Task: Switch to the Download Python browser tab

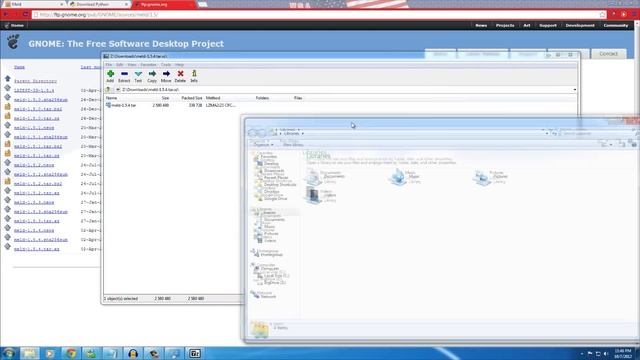Action: point(99,4)
